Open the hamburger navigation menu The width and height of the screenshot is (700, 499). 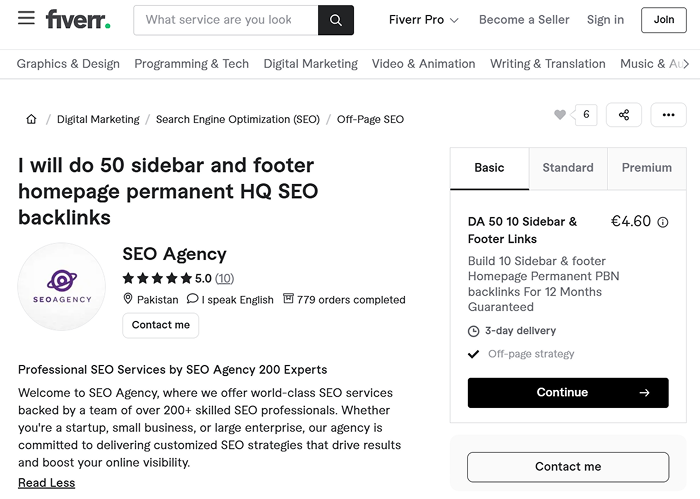26,19
